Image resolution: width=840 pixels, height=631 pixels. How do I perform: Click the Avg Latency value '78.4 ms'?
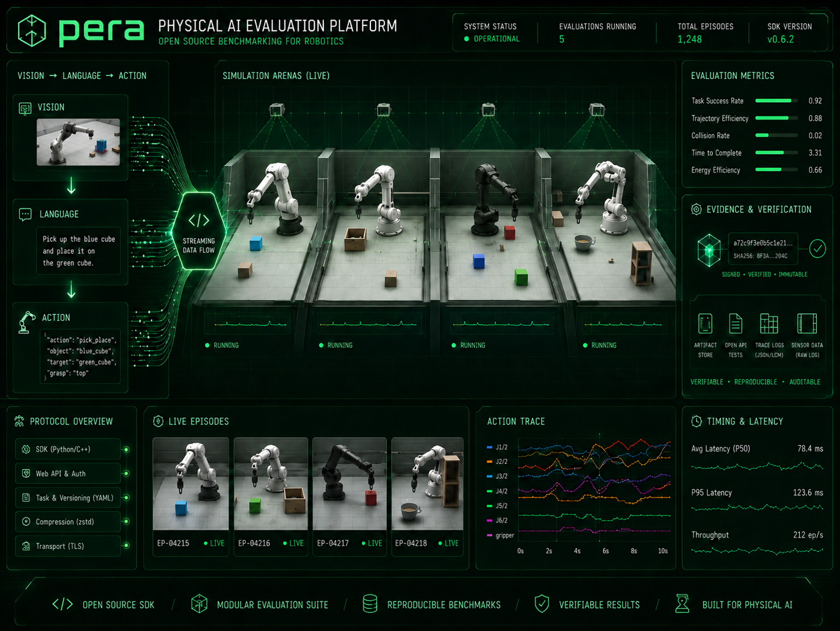coord(810,449)
